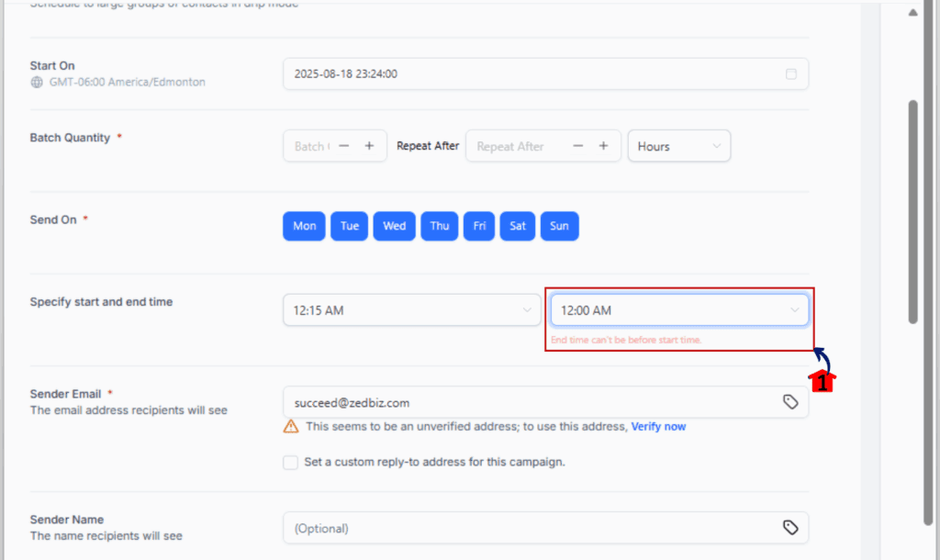
Task: Increase Batch Quantity with plus button
Action: pos(369,146)
